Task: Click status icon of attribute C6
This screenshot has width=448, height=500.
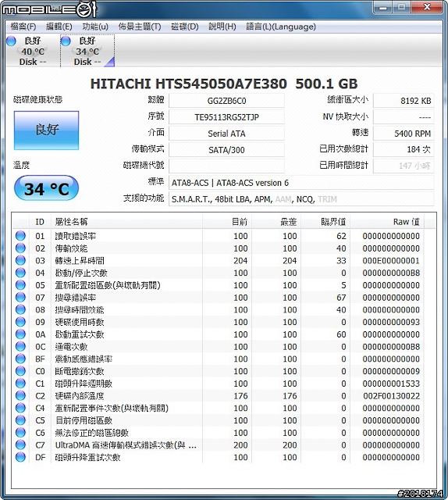Action: pos(20,432)
